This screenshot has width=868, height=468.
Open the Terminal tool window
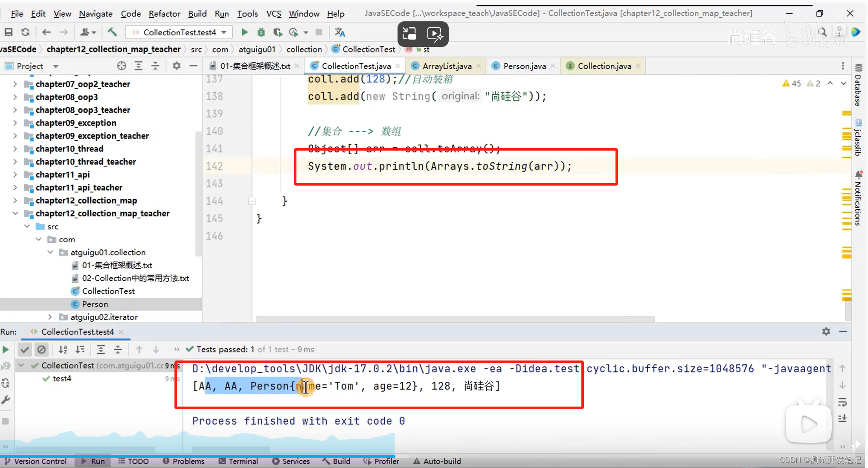pyautogui.click(x=238, y=461)
